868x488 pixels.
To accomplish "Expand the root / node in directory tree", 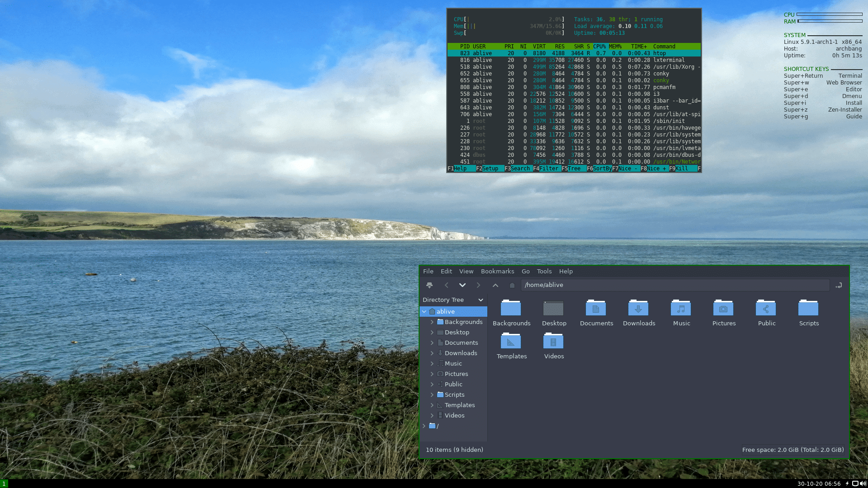I will pyautogui.click(x=424, y=426).
